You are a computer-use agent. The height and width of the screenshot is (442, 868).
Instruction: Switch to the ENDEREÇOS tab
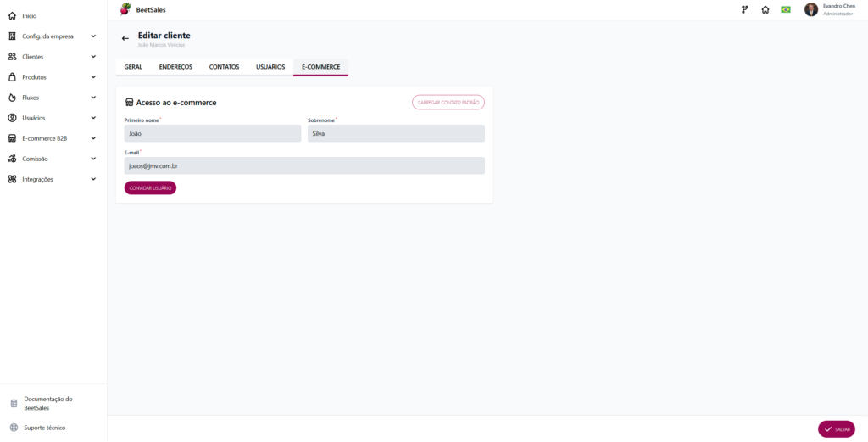tap(175, 67)
